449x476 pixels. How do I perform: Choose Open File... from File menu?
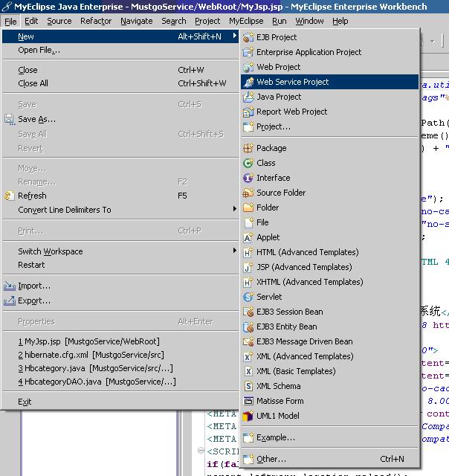[120, 50]
